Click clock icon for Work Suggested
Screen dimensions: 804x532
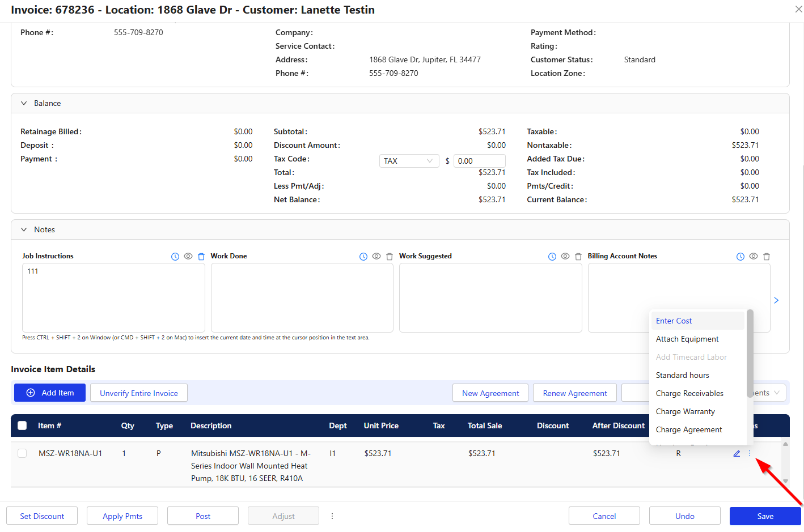point(552,257)
